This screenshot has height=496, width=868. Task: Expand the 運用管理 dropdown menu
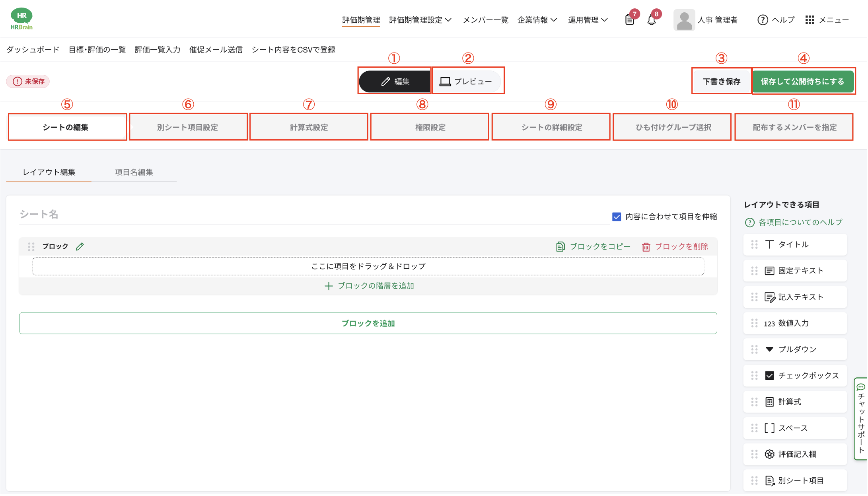(x=587, y=20)
